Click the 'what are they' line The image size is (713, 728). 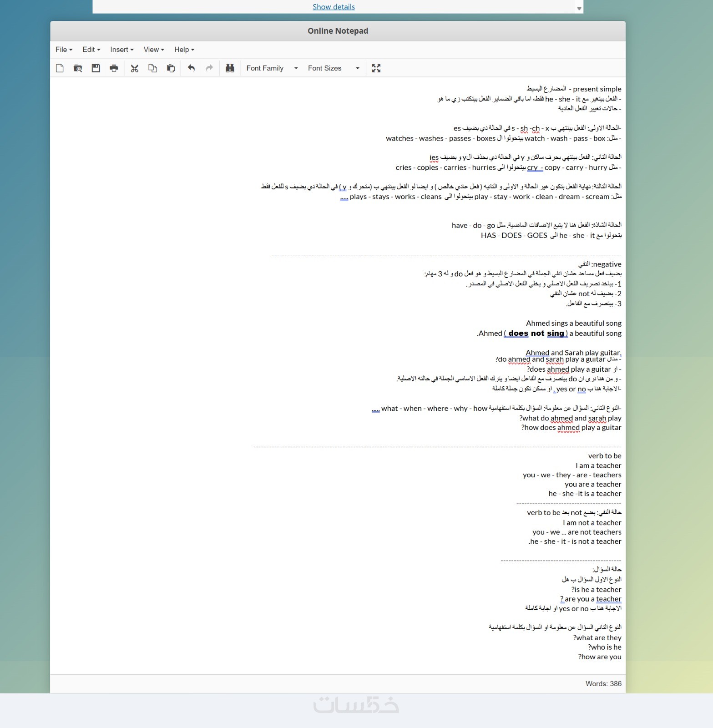597,637
